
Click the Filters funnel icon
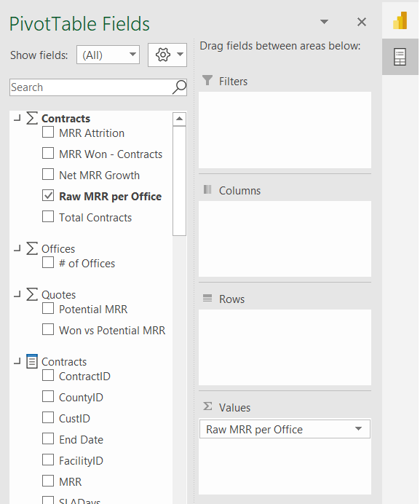(x=207, y=80)
